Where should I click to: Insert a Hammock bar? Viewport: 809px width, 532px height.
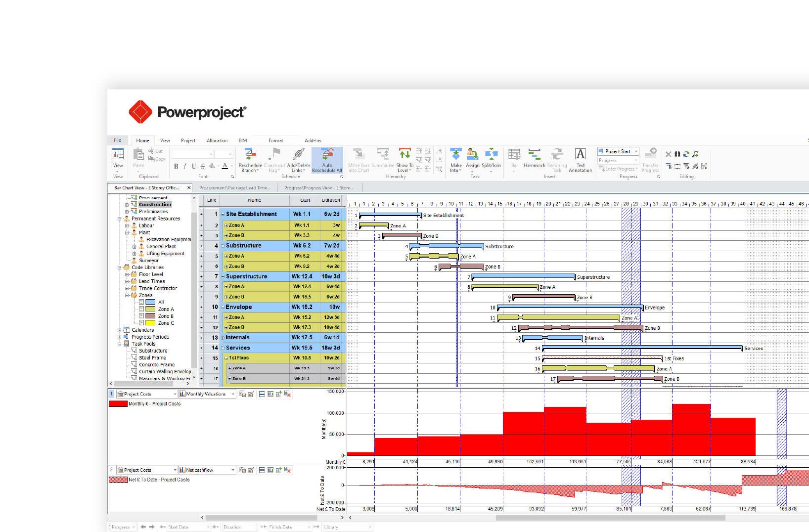point(534,154)
